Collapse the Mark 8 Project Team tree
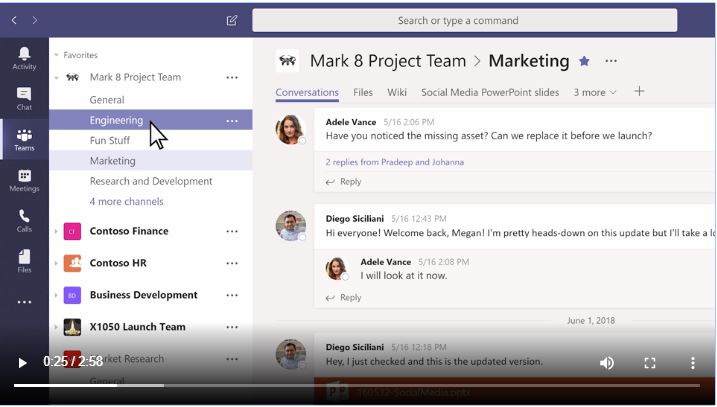This screenshot has height=407, width=717. click(56, 77)
